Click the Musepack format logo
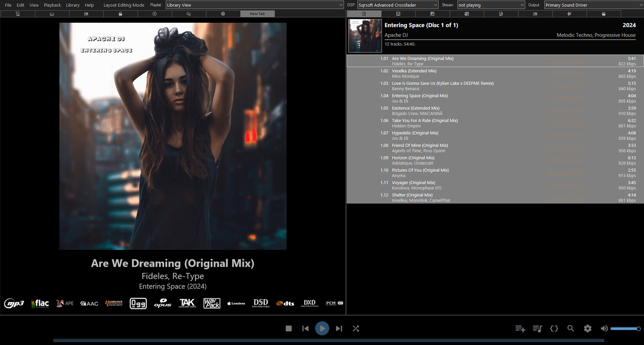 (x=114, y=303)
